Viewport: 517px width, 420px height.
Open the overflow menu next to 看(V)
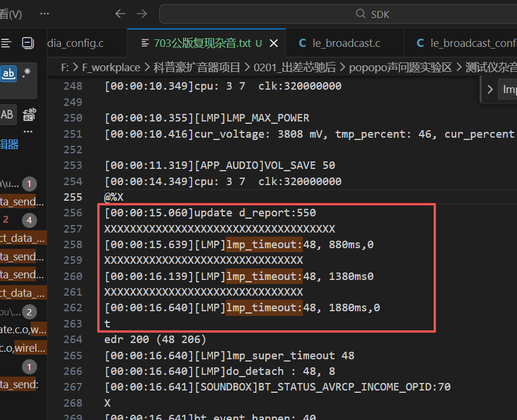point(45,14)
